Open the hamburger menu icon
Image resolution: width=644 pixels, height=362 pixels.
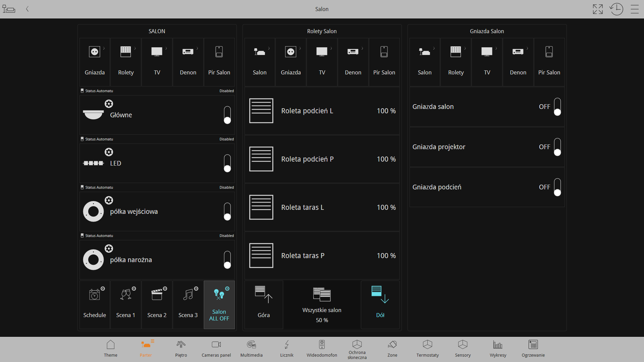[635, 9]
